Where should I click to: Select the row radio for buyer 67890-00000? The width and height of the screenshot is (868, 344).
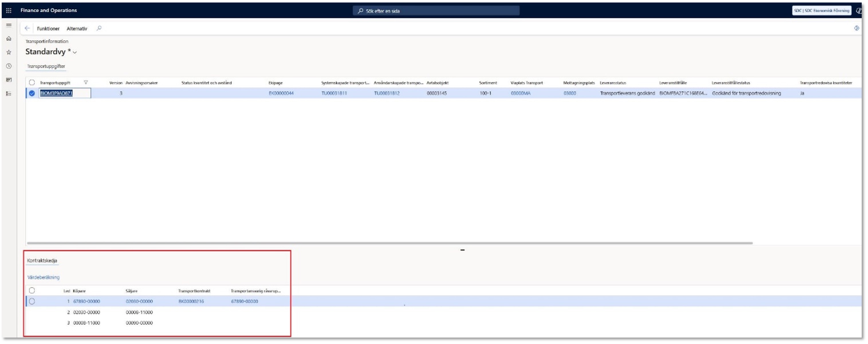coord(32,302)
